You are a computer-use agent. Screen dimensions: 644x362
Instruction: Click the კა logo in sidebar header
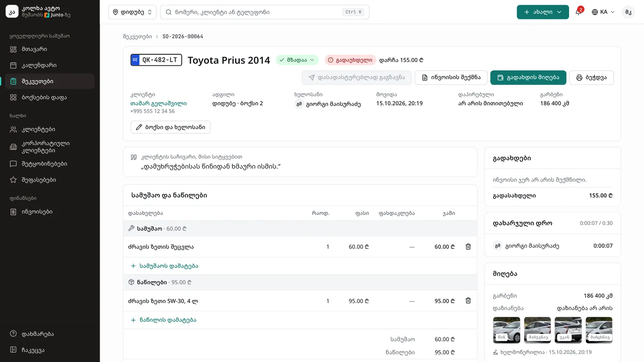[12, 12]
